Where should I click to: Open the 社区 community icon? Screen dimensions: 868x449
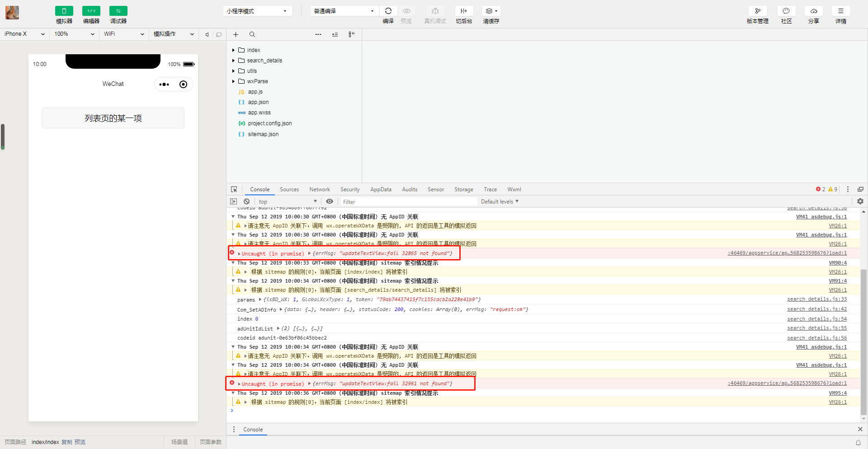(786, 11)
